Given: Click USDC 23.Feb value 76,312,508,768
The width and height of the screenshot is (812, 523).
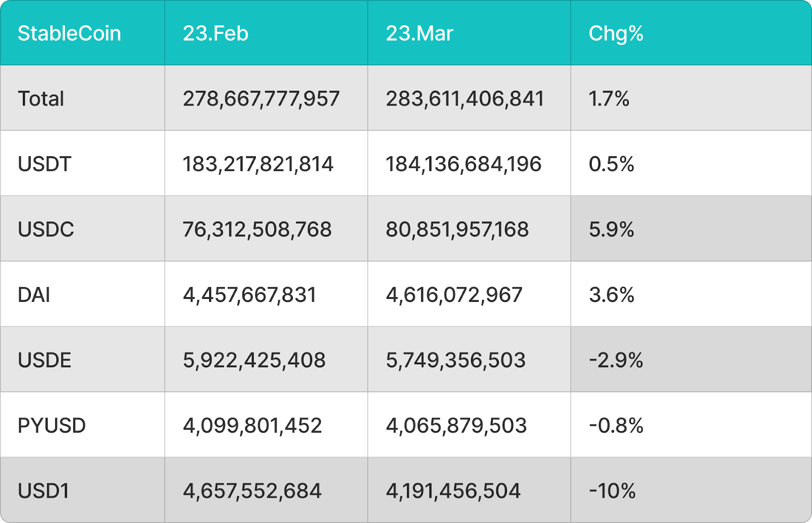Looking at the screenshot, I should pyautogui.click(x=257, y=229).
